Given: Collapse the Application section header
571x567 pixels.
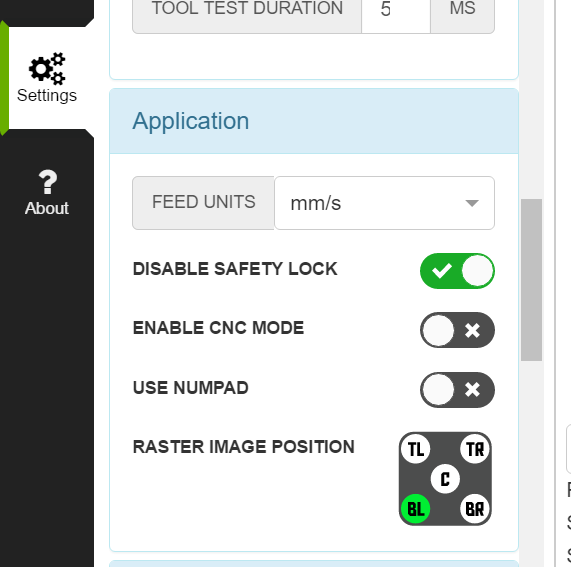Looking at the screenshot, I should (314, 121).
